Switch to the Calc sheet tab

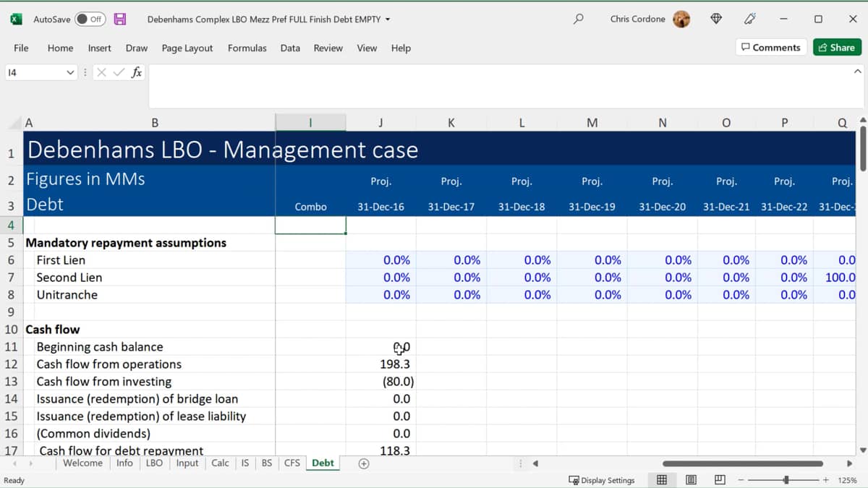point(220,463)
